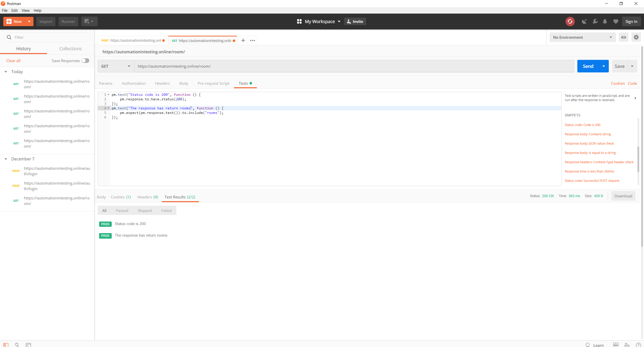Screen dimensions: 644x347
Task: Open the No Environment dropdown
Action: pos(582,37)
